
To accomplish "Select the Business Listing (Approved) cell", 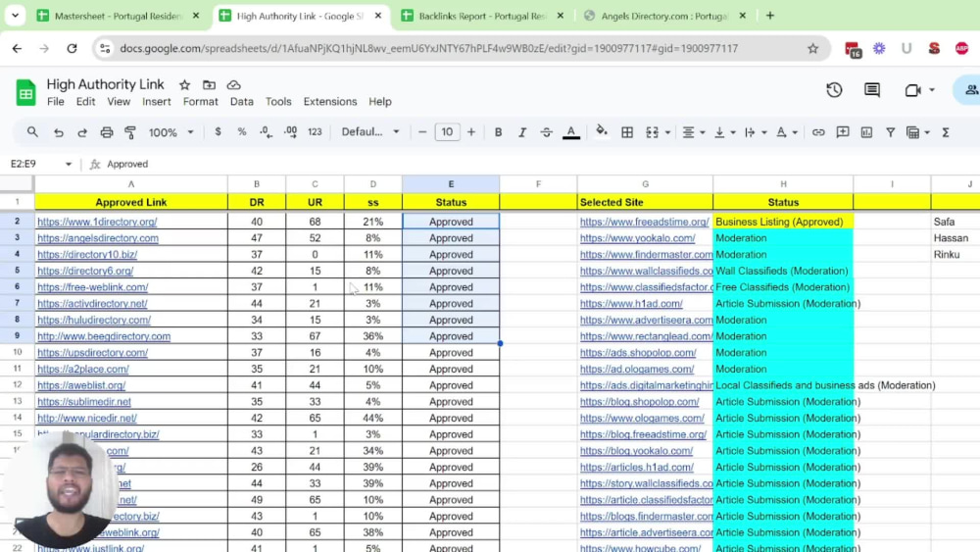I will [782, 222].
